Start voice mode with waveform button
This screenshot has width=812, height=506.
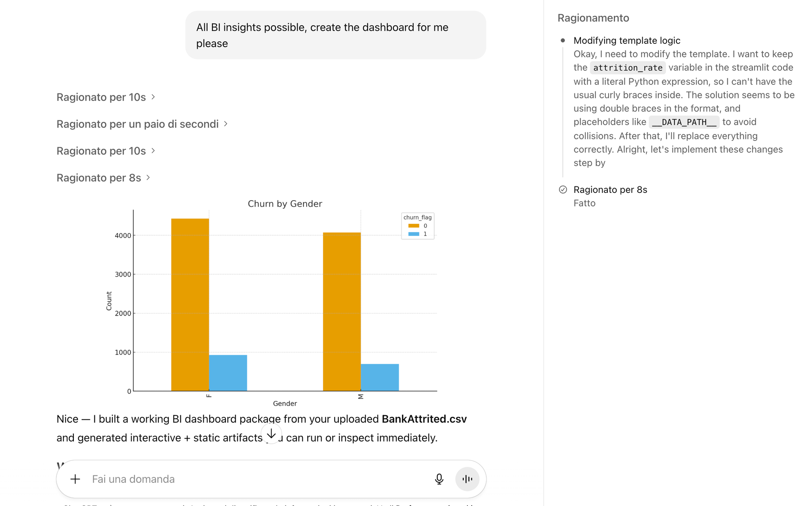467,479
